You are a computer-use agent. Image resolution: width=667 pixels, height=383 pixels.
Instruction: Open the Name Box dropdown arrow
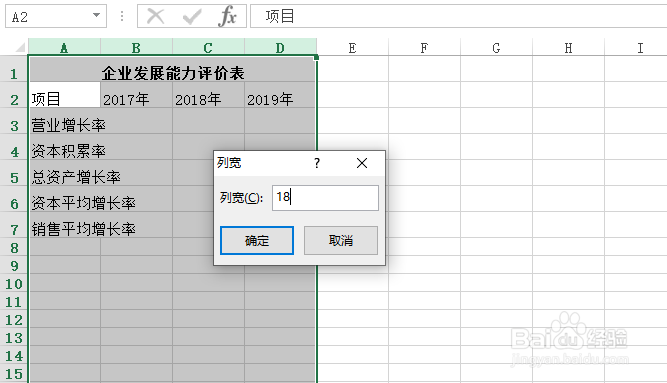[x=97, y=16]
